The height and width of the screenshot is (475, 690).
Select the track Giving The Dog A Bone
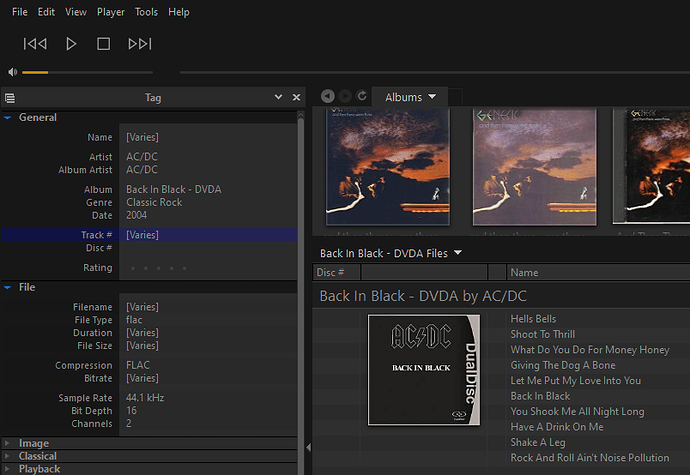563,365
